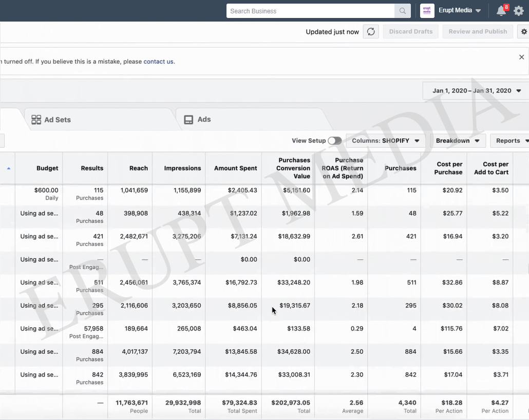Click the refresh data icon

coord(371,31)
